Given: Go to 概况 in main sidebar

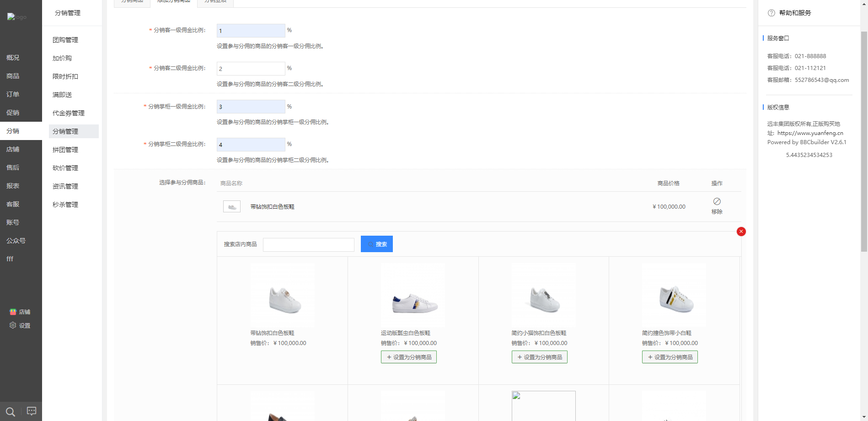Looking at the screenshot, I should tap(13, 58).
